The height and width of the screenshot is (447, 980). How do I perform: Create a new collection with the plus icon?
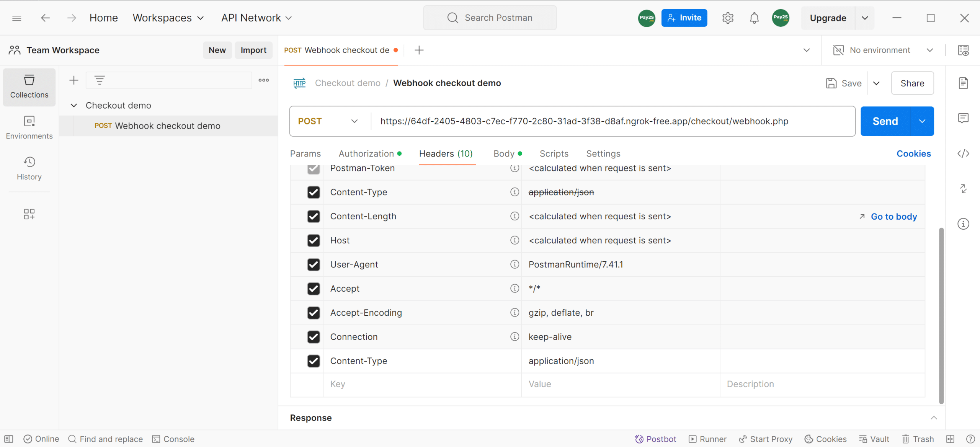(x=73, y=80)
